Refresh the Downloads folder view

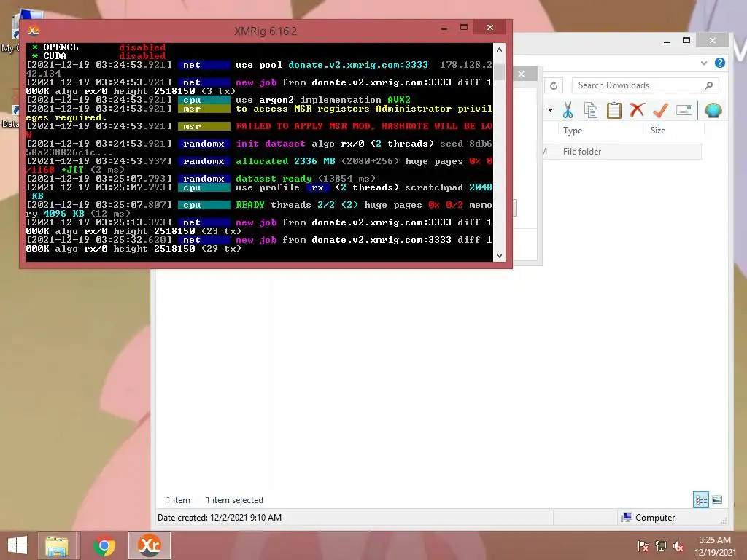554,86
